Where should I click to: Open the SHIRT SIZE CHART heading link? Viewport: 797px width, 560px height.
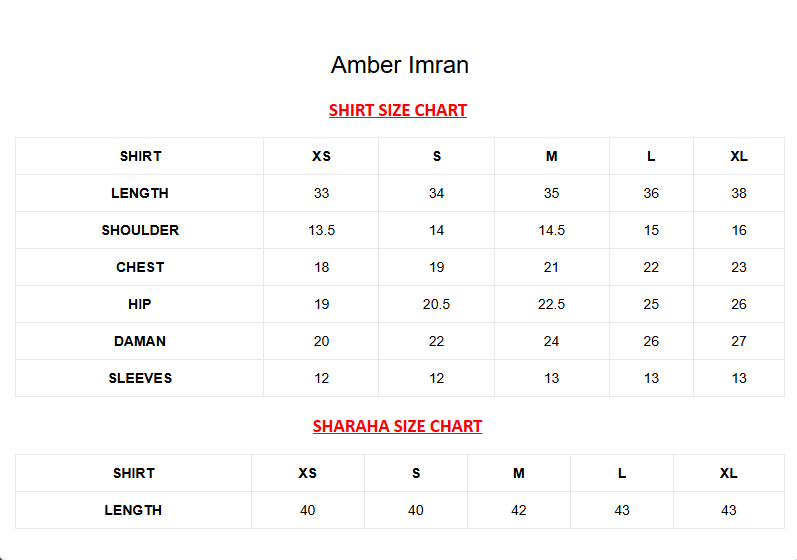coord(397,110)
